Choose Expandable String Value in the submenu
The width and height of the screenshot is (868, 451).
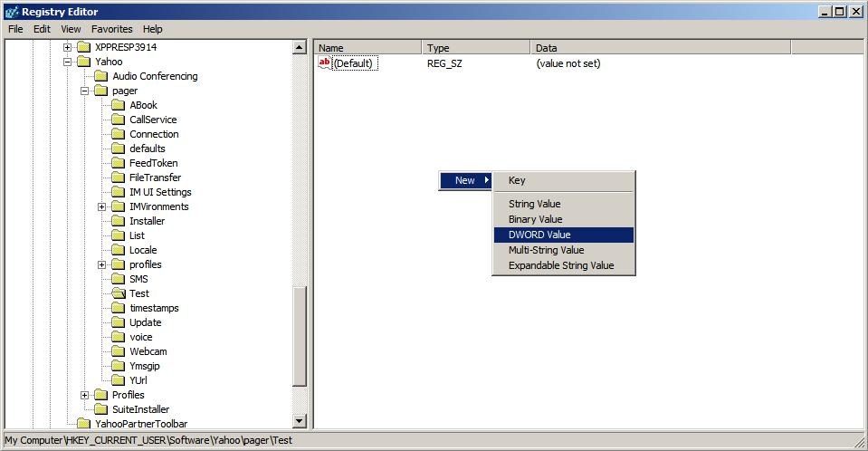pos(564,265)
